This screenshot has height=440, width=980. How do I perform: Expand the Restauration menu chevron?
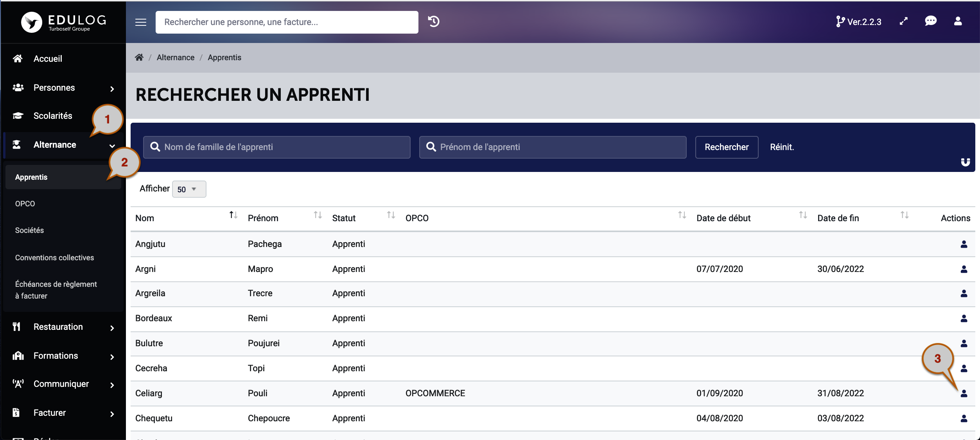[112, 328]
